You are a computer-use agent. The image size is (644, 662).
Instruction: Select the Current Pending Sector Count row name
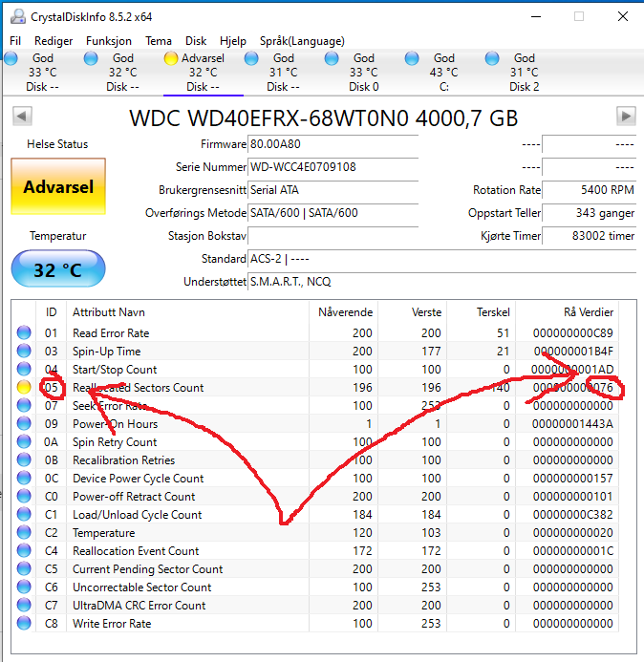(147, 569)
